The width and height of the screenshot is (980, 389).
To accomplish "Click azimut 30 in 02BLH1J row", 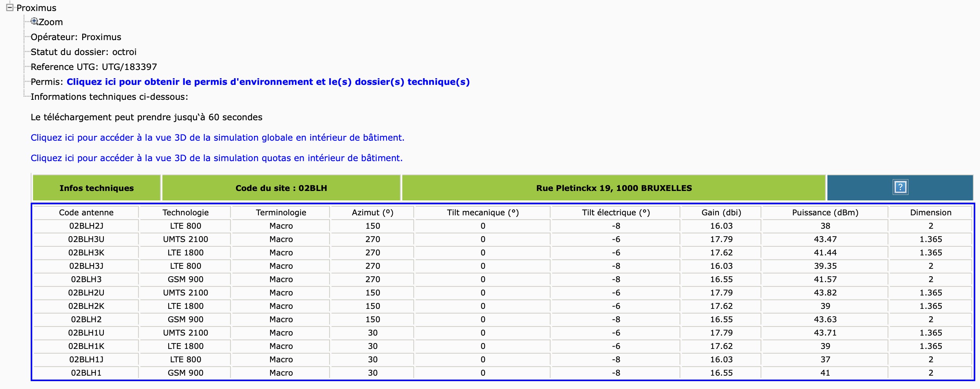I will (x=372, y=360).
